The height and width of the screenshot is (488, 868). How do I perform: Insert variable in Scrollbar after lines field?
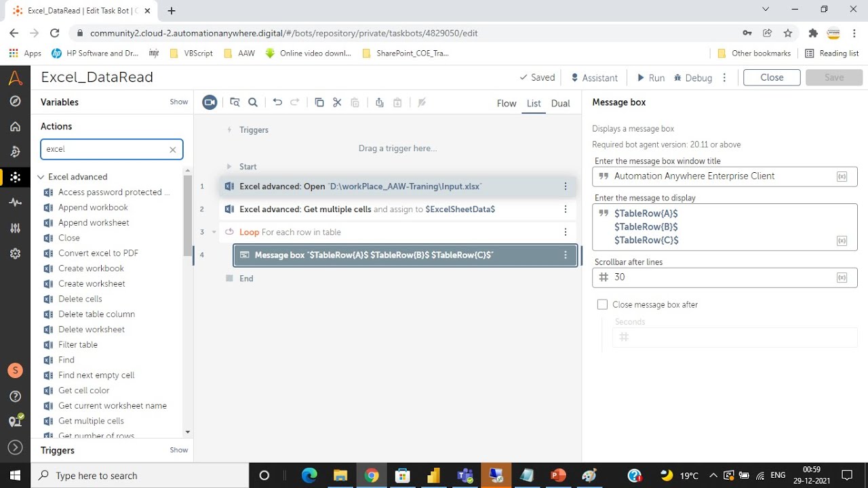pos(842,278)
